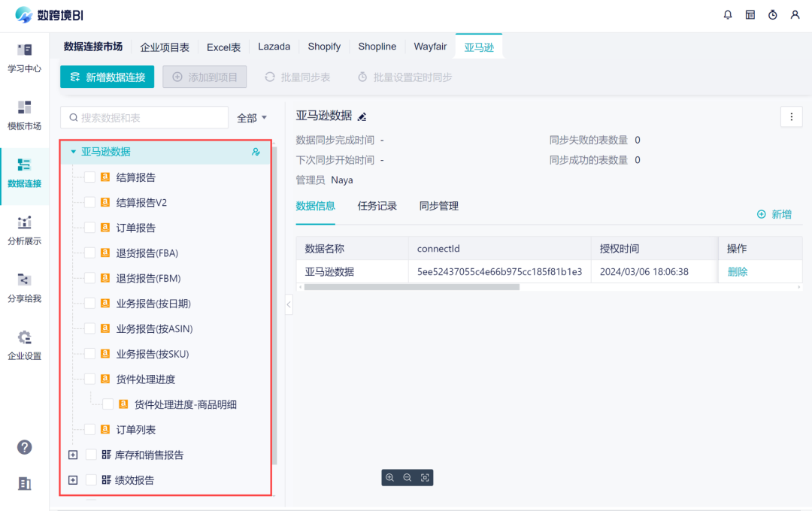Click the 添加到项目 button
This screenshot has height=511, width=812.
[205, 77]
